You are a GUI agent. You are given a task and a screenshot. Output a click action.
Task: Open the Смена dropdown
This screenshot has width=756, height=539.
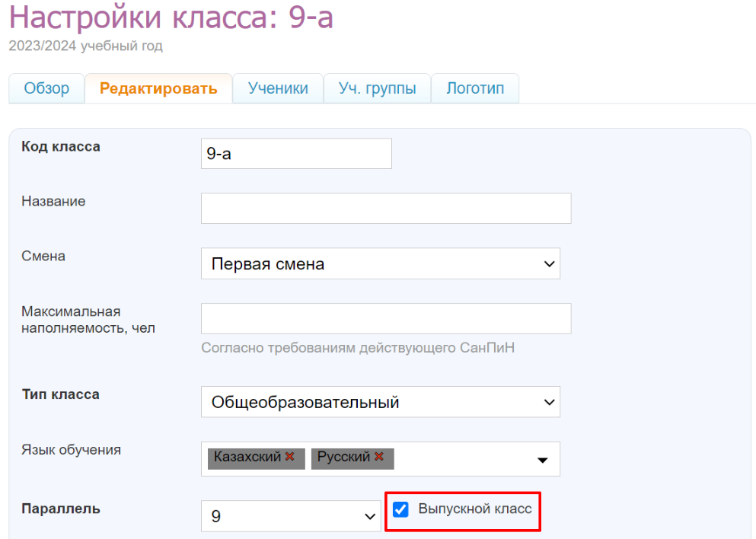(x=381, y=263)
